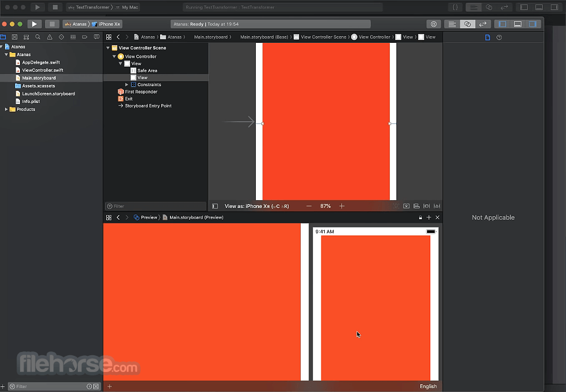This screenshot has height=392, width=566.
Task: Open the Align constraints menu icon
Action: click(x=416, y=206)
